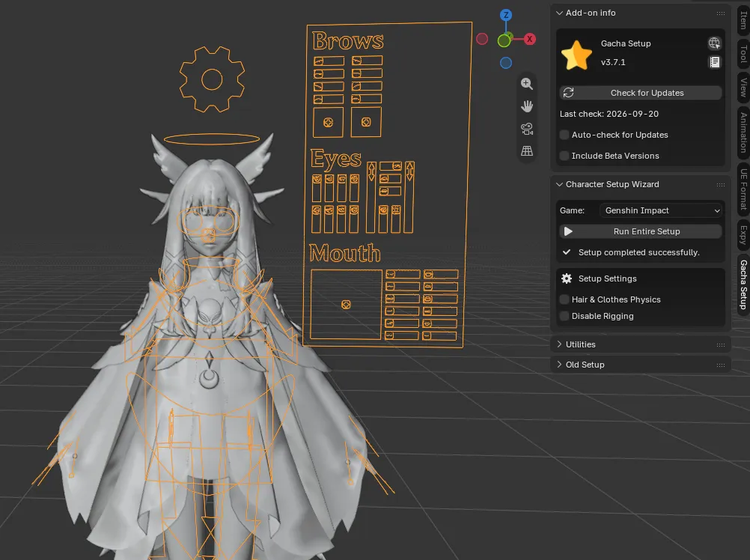
Task: Click the Gacha Setup title text
Action: (x=626, y=43)
